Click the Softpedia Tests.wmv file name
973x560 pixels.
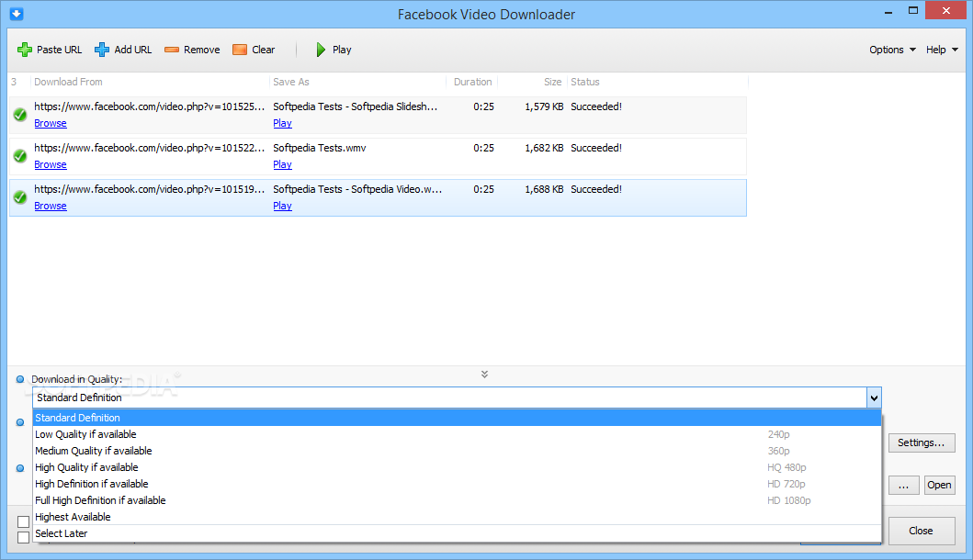click(320, 148)
